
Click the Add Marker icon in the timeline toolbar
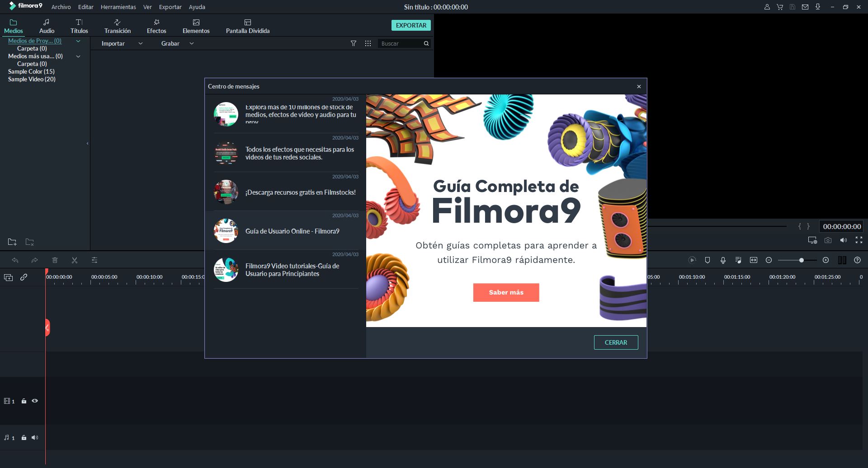point(708,260)
